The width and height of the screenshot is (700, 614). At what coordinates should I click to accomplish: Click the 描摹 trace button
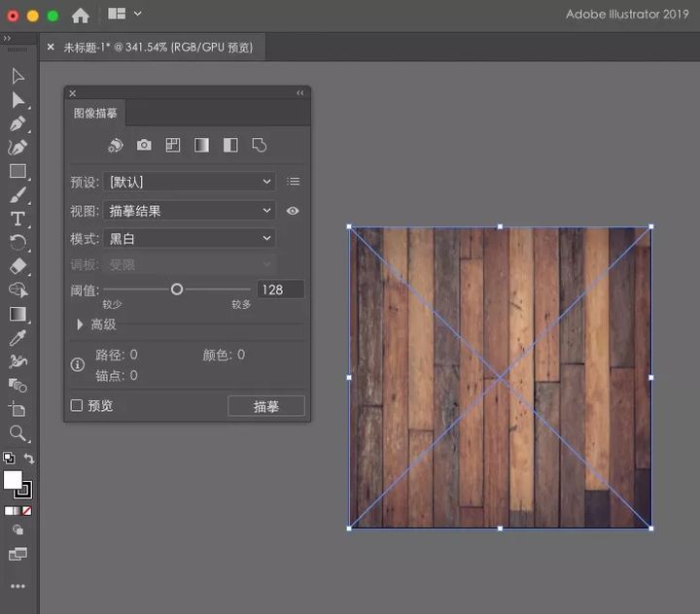(266, 406)
